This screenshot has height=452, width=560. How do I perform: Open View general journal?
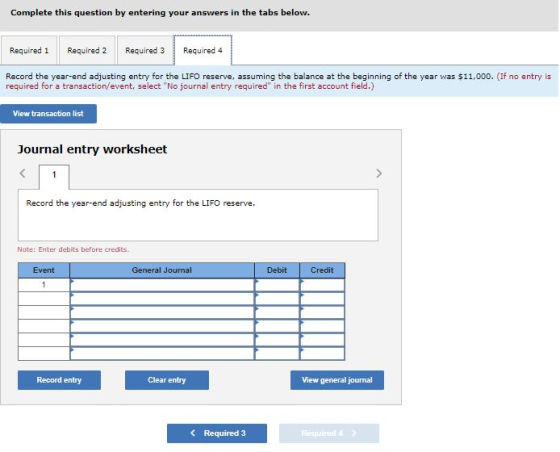click(x=337, y=380)
